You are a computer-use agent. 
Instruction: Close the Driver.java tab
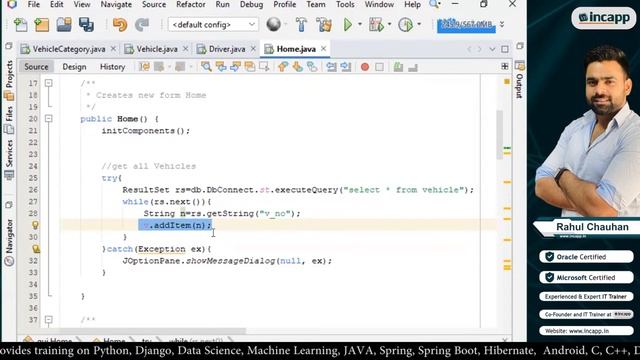pos(253,49)
